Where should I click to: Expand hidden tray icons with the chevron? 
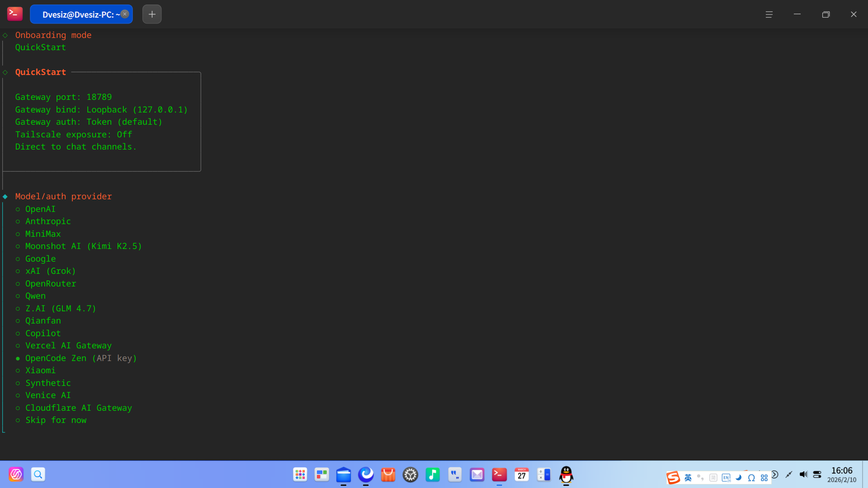[775, 474]
